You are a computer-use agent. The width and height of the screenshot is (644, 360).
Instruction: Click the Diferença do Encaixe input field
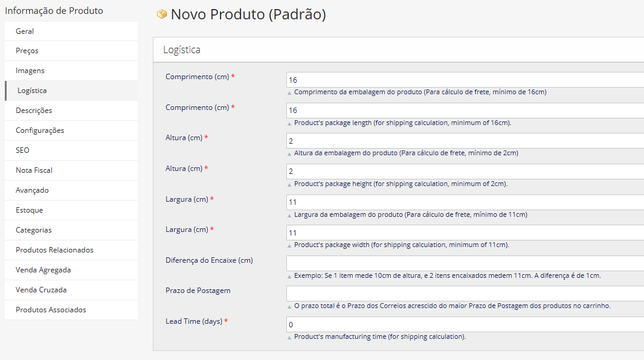[x=465, y=263]
